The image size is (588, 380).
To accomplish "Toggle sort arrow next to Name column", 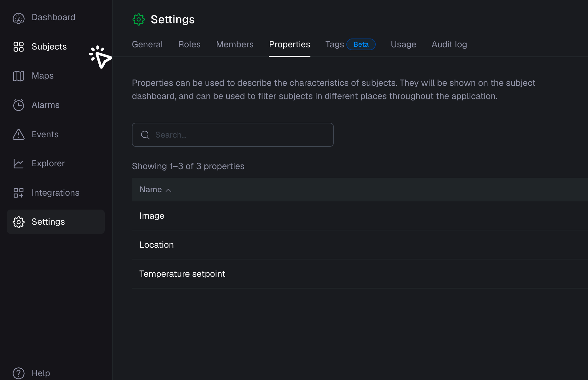I will (168, 190).
